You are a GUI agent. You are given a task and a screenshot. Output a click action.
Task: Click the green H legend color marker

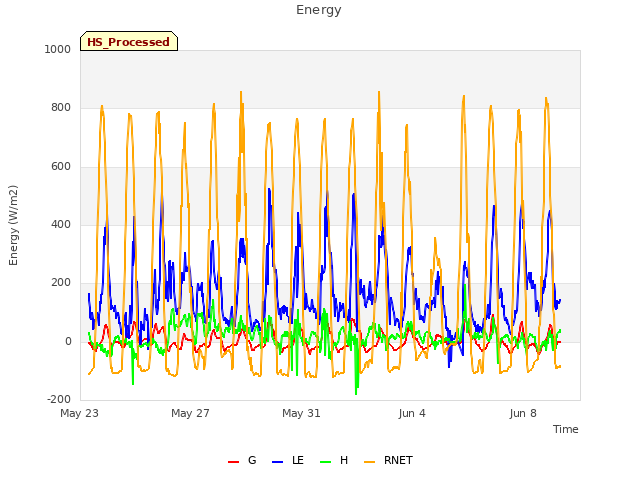[x=325, y=462]
